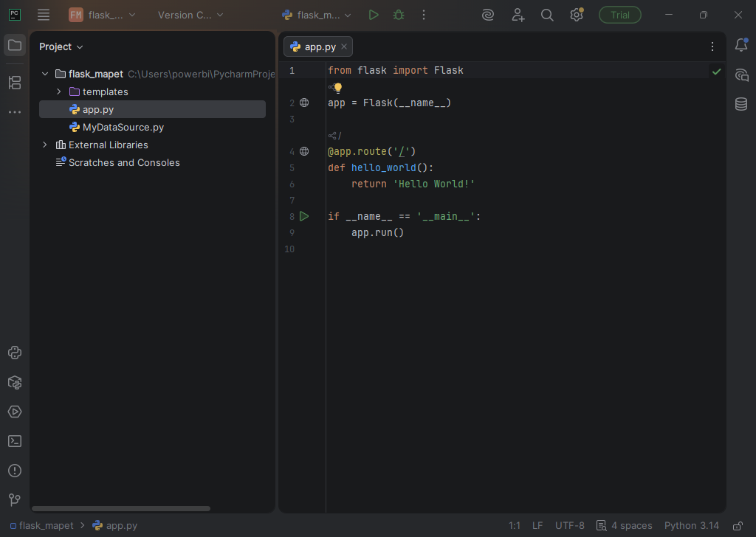Screen dimensions: 756x537
Task: Open Search Everywhere magnifier
Action: click(547, 15)
